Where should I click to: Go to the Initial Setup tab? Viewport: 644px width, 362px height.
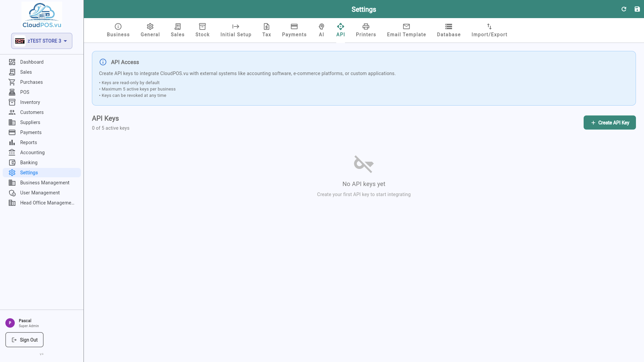tap(236, 30)
